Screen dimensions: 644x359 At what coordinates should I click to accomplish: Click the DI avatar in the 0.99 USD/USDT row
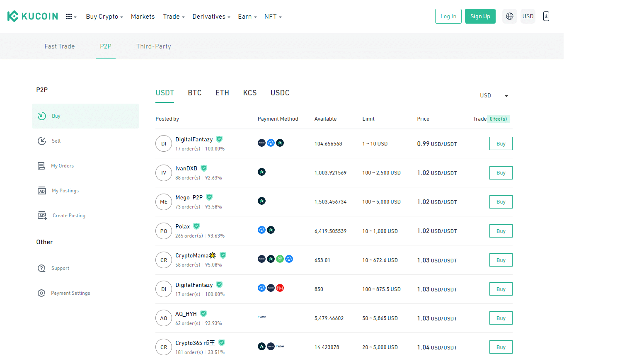click(164, 144)
